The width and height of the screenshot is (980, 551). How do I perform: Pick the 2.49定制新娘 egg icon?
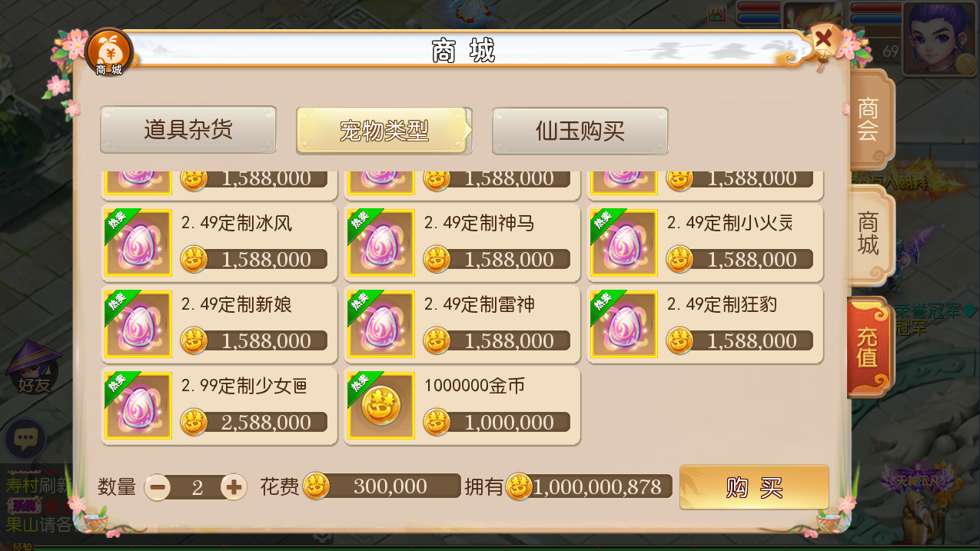(138, 324)
